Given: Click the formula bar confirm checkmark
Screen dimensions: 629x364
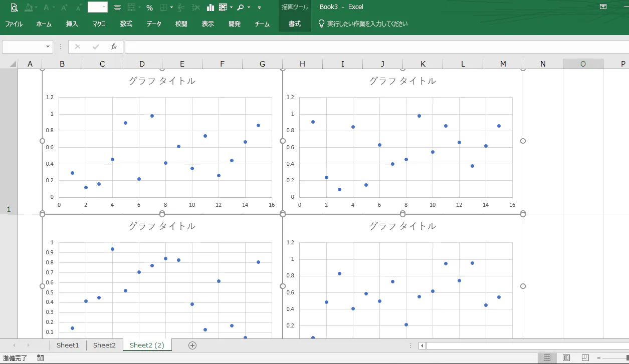Looking at the screenshot, I should pos(96,47).
